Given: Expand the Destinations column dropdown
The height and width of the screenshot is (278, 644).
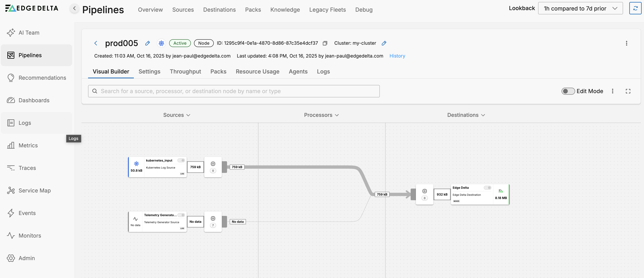Looking at the screenshot, I should tap(466, 115).
